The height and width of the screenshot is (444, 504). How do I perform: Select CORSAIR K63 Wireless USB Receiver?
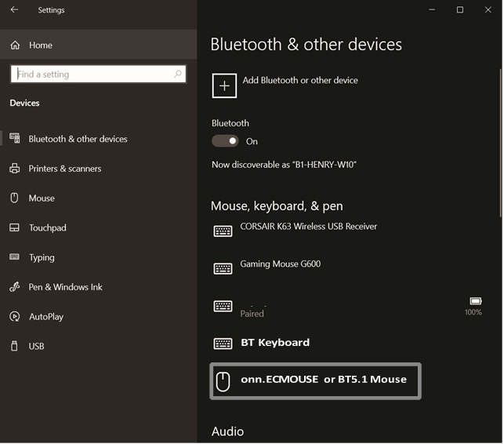(x=308, y=227)
